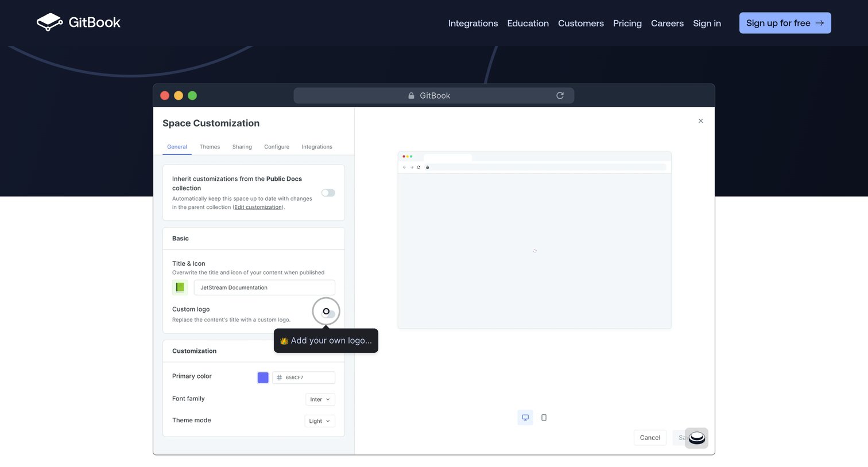The image size is (868, 467).
Task: Switch to desktop preview mode
Action: pos(525,418)
